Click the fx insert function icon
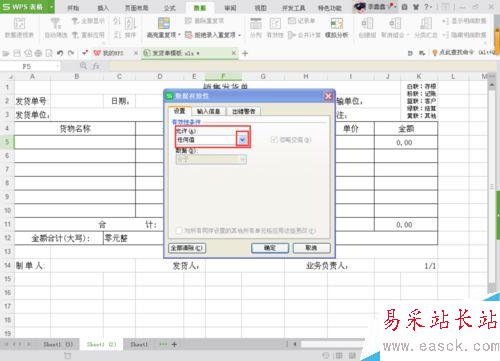500x361 pixels. coord(96,66)
